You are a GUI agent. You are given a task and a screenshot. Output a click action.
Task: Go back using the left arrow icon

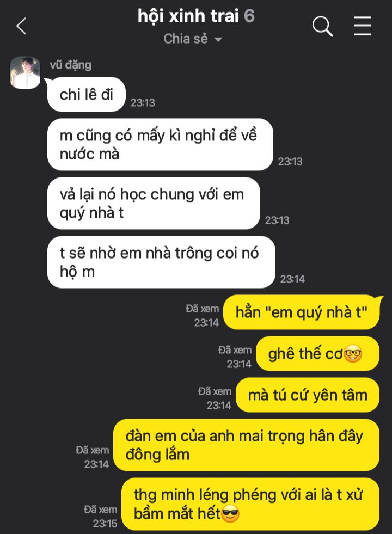point(21,26)
